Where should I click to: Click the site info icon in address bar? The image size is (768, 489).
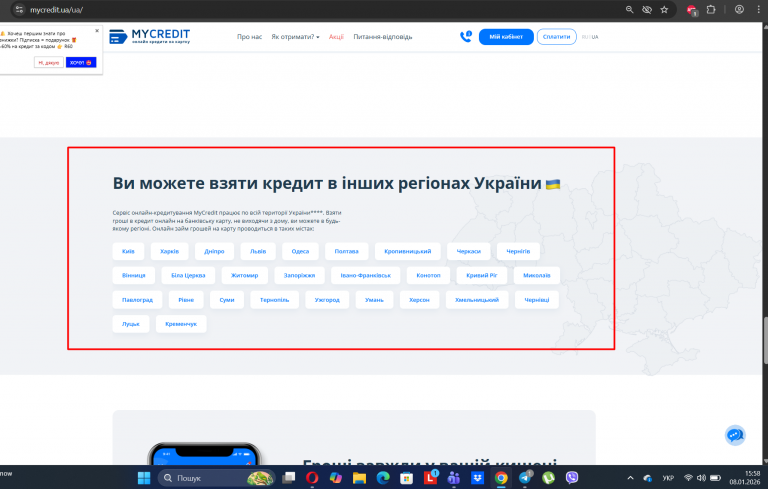point(19,9)
